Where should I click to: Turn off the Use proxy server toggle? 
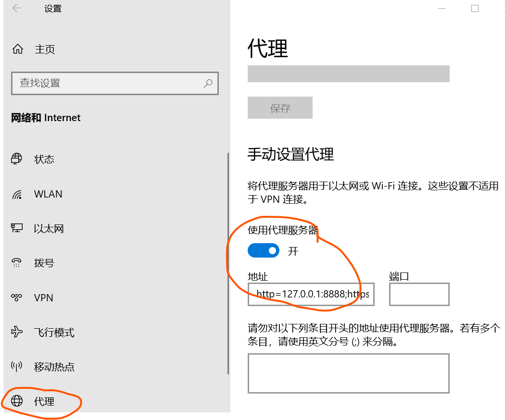pyautogui.click(x=263, y=251)
